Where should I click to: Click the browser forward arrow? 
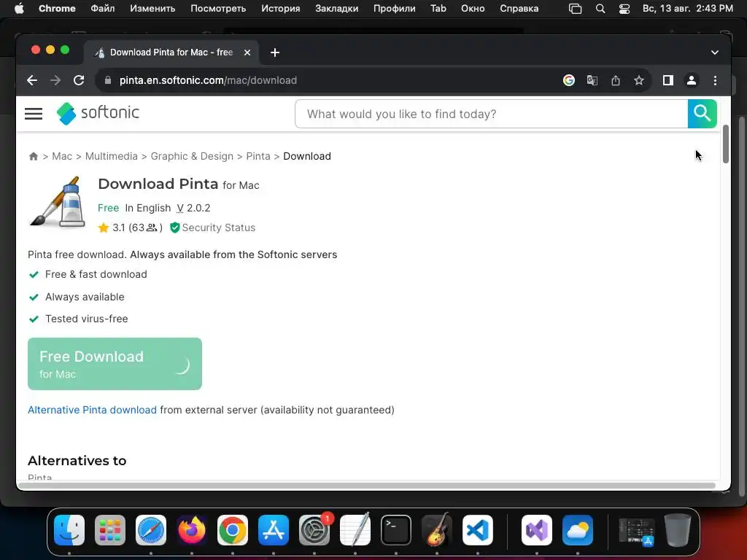tap(55, 80)
